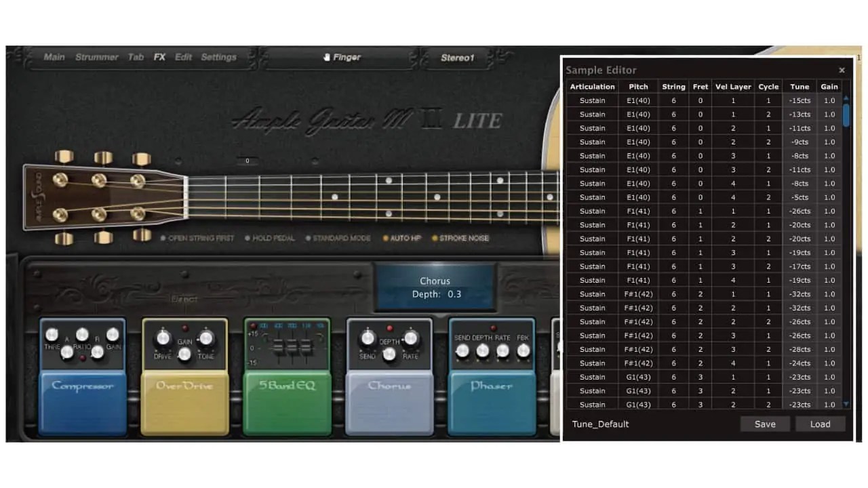This screenshot has height=488, width=868.
Task: Click the Vel Layer column header
Action: point(733,87)
